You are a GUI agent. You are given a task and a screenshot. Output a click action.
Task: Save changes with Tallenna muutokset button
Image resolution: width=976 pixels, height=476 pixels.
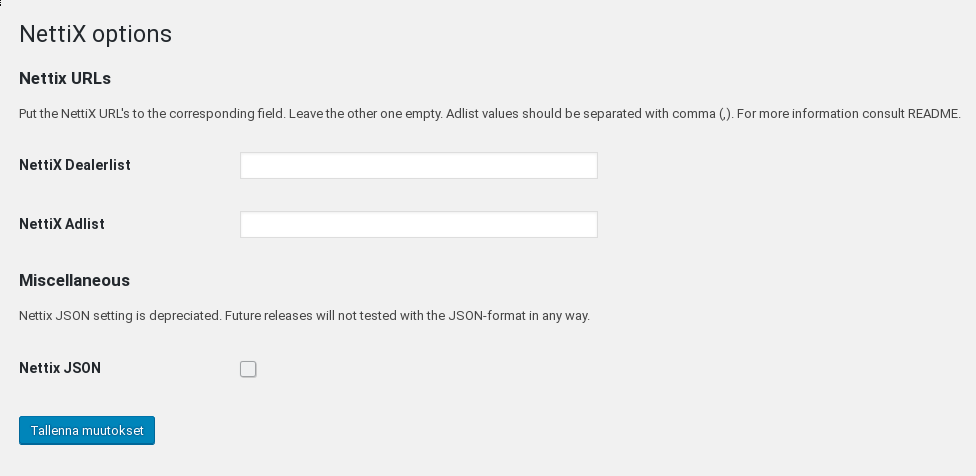click(87, 431)
